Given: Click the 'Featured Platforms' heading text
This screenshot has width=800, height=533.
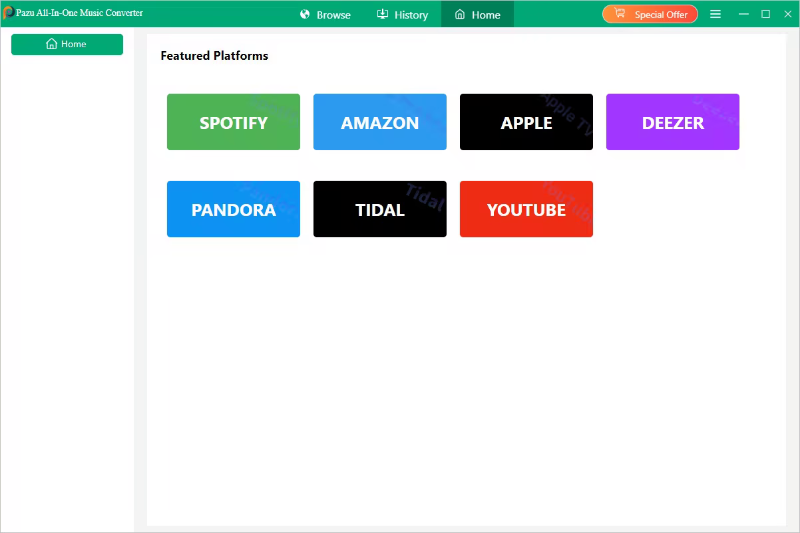Looking at the screenshot, I should click(x=214, y=56).
